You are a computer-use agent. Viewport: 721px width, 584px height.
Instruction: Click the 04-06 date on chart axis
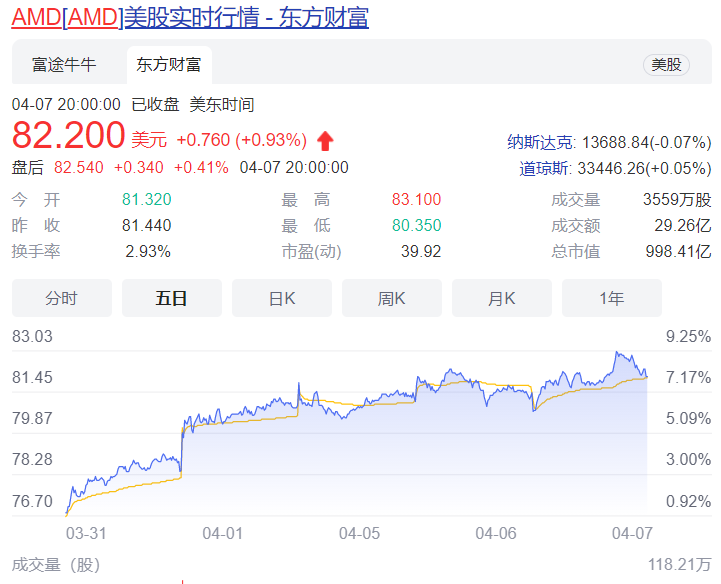(496, 533)
